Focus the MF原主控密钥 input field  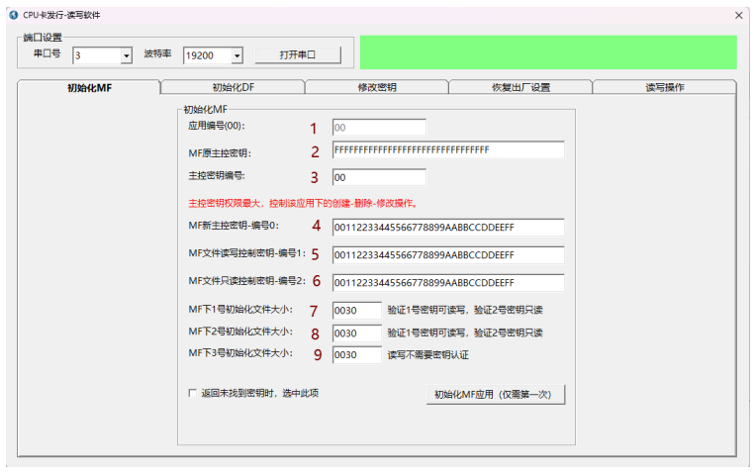point(447,150)
